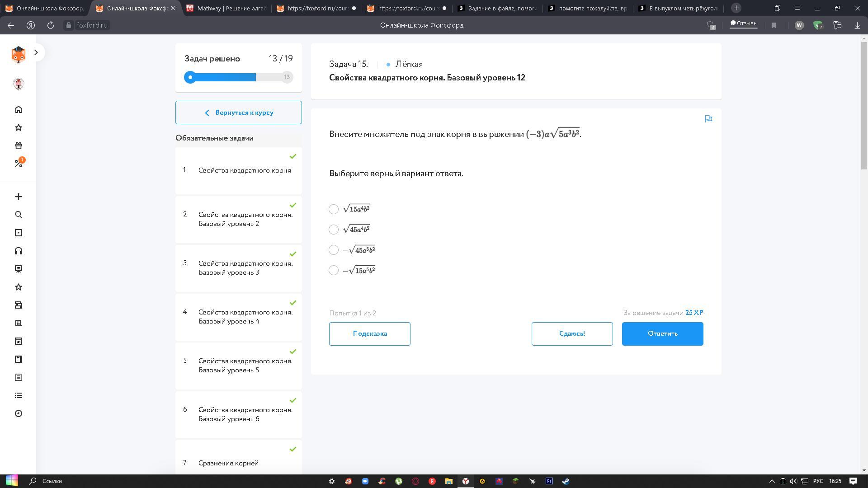Click the Foxford fox logo

[x=18, y=54]
